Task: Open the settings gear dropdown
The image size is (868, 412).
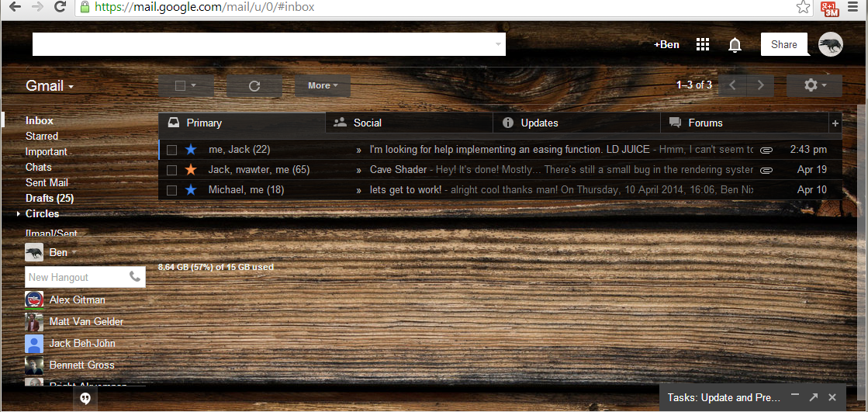Action: [814, 85]
